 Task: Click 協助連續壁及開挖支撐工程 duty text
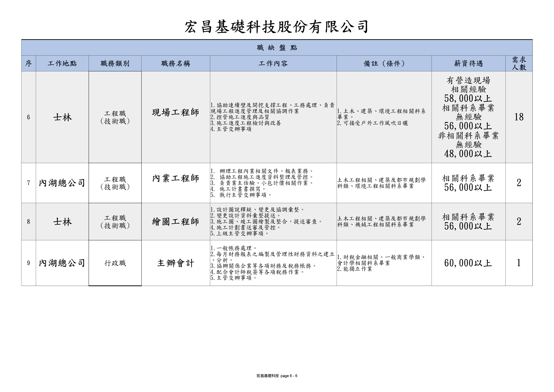[272, 108]
